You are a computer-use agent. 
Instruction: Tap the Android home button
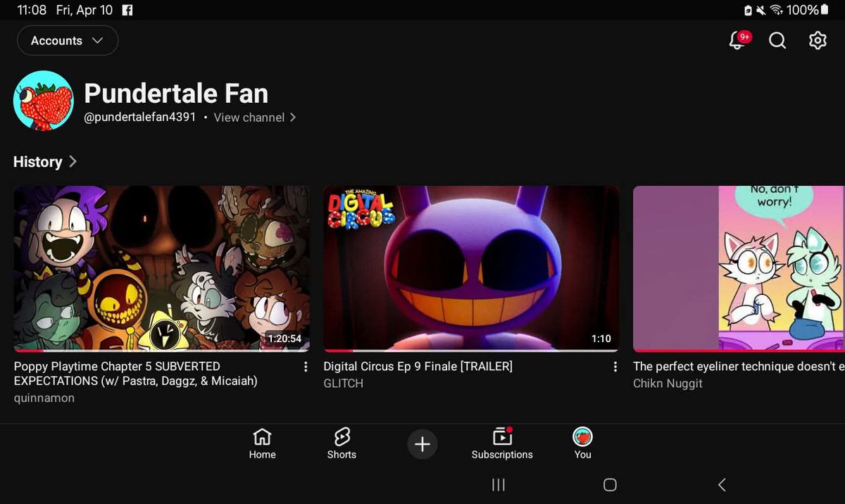(x=611, y=484)
